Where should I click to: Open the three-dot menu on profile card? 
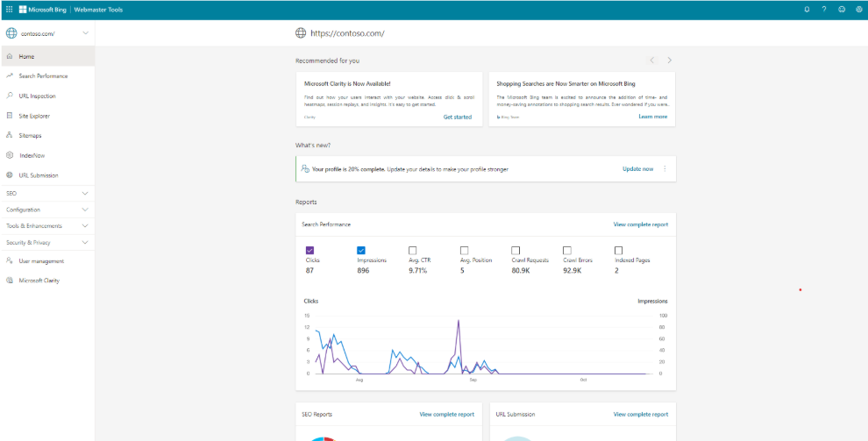click(x=665, y=168)
